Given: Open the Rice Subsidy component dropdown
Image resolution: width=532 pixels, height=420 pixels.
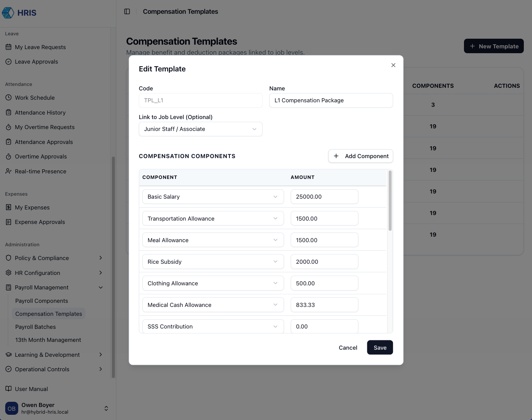Looking at the screenshot, I should point(213,262).
